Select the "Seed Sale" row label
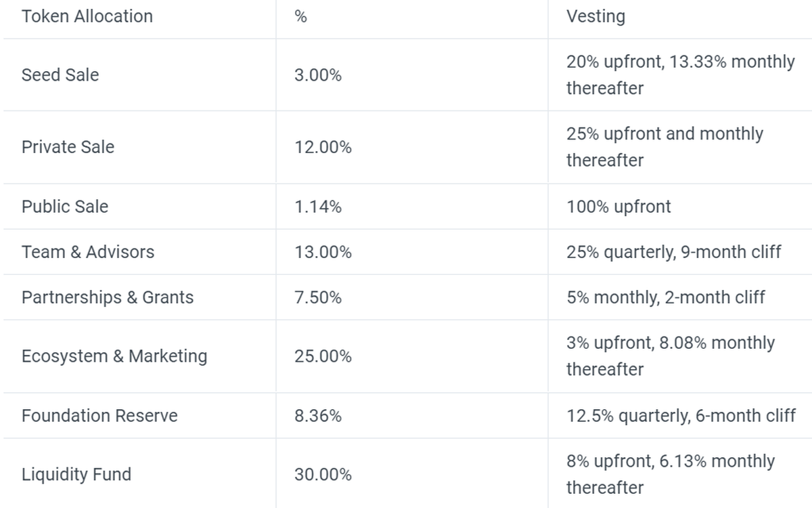Screen dimensions: 812x508 pyautogui.click(x=60, y=75)
